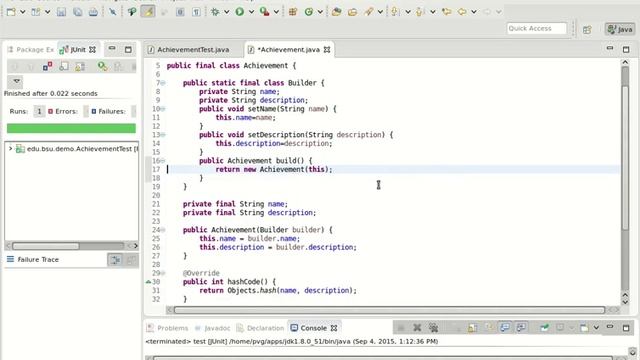Viewport: 640px width, 360px height.
Task: Toggle Block Selection Mode icon
Action: pos(180,12)
